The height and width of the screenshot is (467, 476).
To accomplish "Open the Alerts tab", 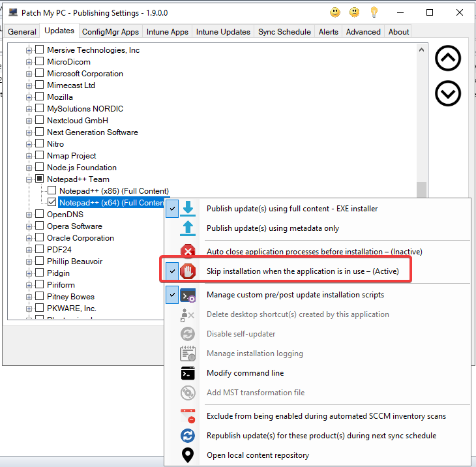I will [328, 31].
